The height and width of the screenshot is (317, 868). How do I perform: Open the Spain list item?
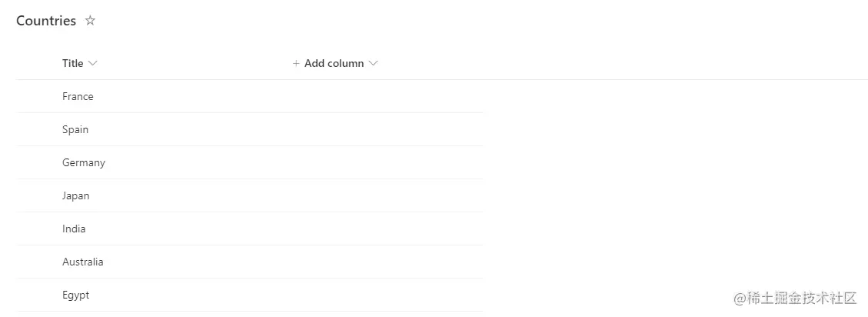point(75,129)
